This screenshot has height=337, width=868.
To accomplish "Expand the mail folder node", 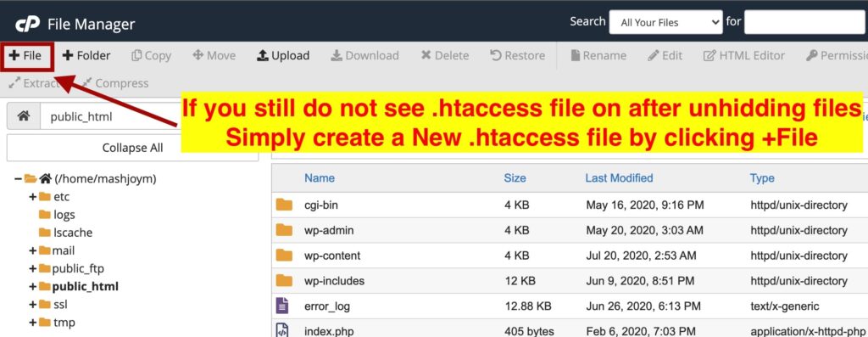I will 33,250.
